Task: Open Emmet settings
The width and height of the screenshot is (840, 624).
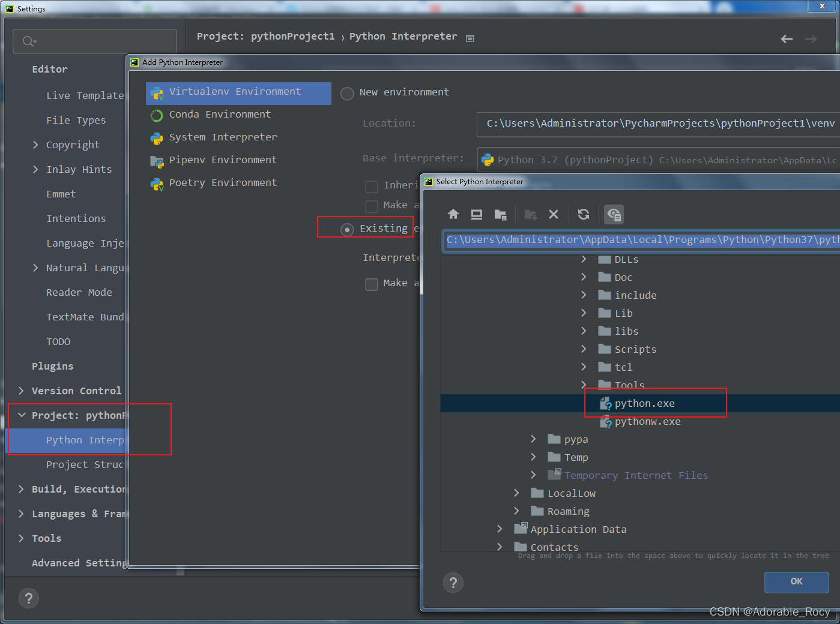Action: 61,194
